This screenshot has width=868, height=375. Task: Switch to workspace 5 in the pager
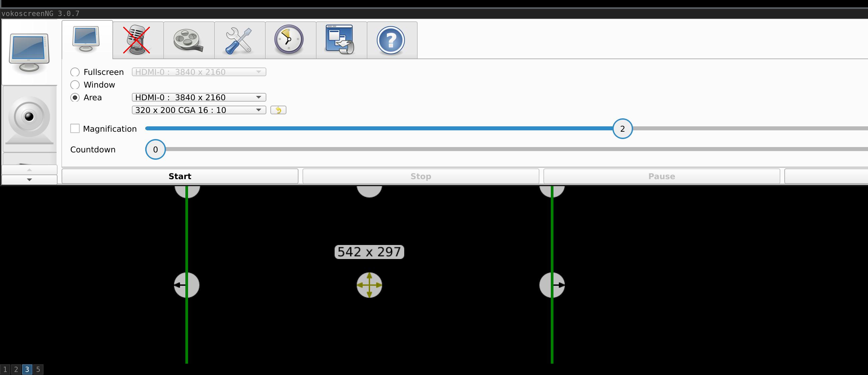(x=38, y=369)
